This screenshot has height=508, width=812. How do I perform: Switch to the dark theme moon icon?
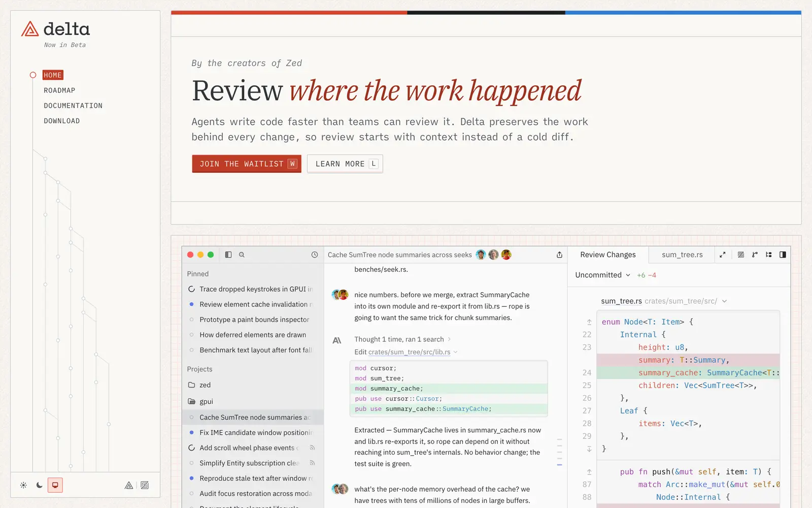(x=40, y=485)
